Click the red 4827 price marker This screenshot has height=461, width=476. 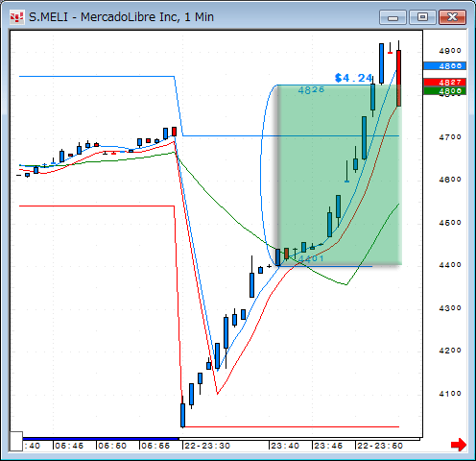click(444, 83)
